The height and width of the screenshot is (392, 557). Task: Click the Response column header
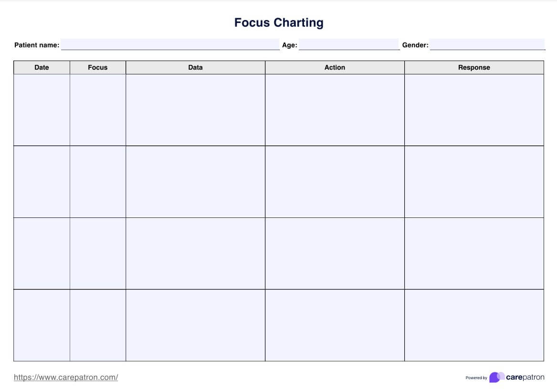(x=474, y=68)
